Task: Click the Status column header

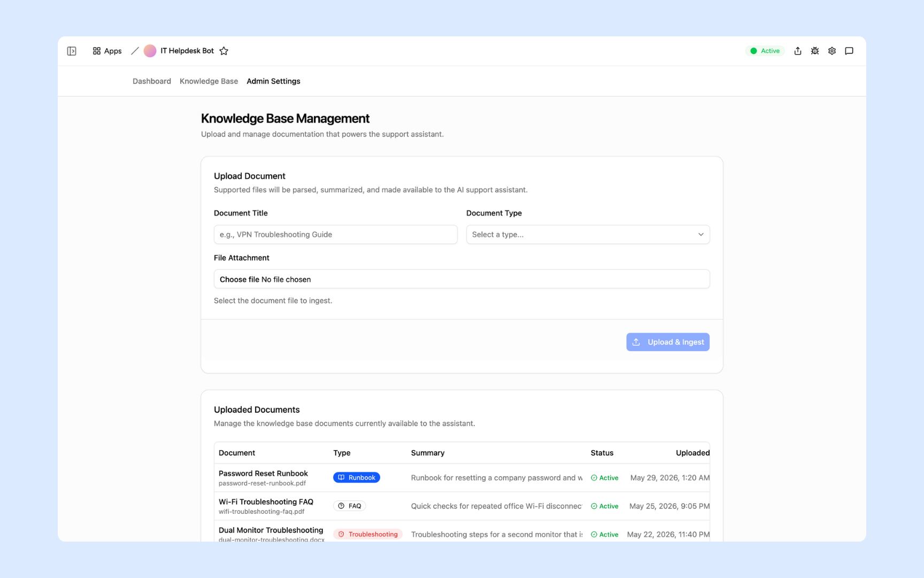Action: click(x=602, y=453)
